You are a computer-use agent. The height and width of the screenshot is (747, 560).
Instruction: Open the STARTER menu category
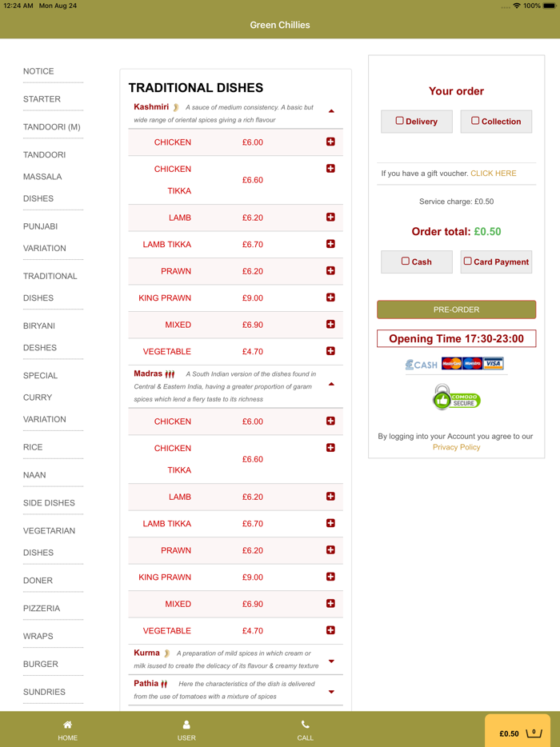click(x=42, y=99)
